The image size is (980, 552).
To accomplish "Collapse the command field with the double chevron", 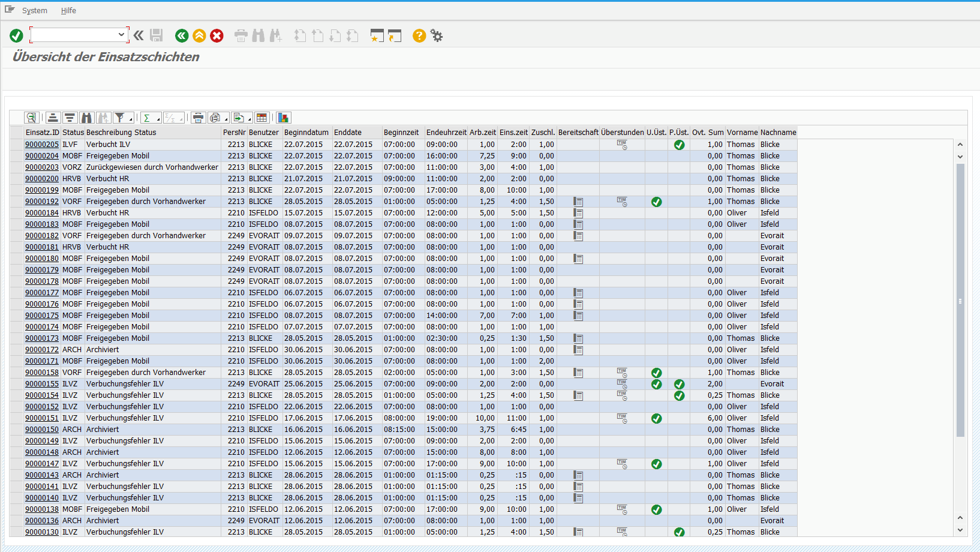I will (139, 36).
